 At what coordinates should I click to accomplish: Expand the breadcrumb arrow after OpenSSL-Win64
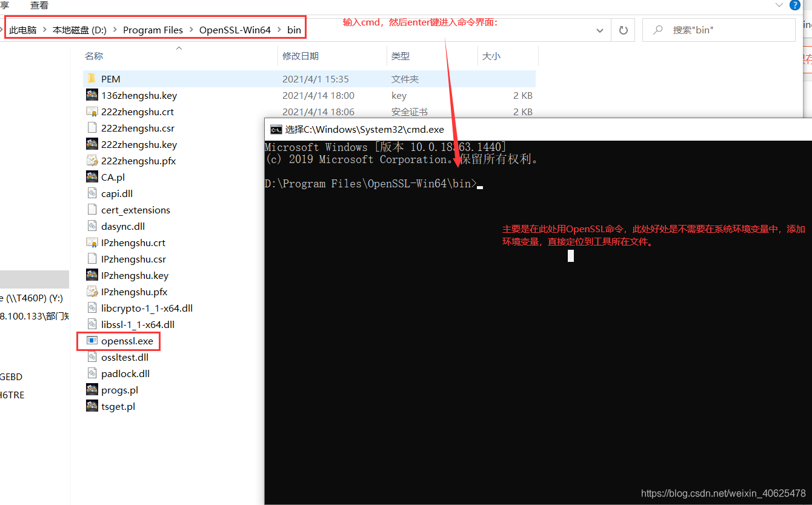tap(279, 30)
